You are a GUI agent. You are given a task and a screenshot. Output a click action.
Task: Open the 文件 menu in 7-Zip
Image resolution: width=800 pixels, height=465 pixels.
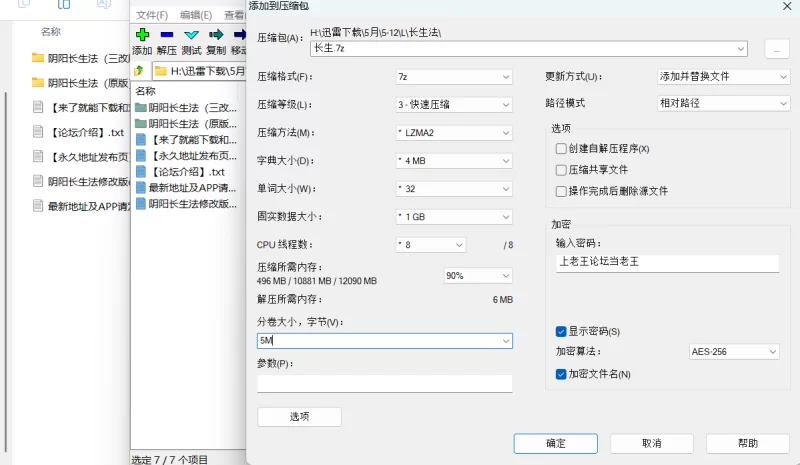[152, 15]
